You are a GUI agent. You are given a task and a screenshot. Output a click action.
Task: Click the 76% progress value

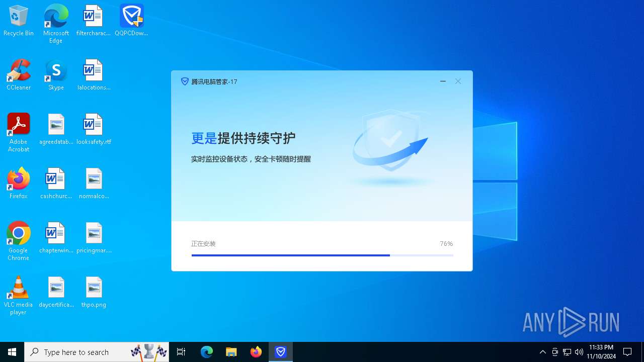pyautogui.click(x=446, y=244)
